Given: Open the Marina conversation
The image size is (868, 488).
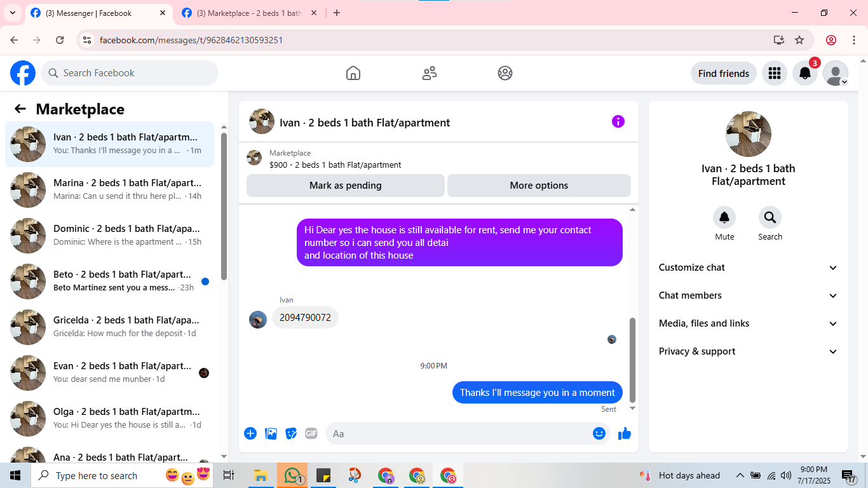Looking at the screenshot, I should [110, 190].
